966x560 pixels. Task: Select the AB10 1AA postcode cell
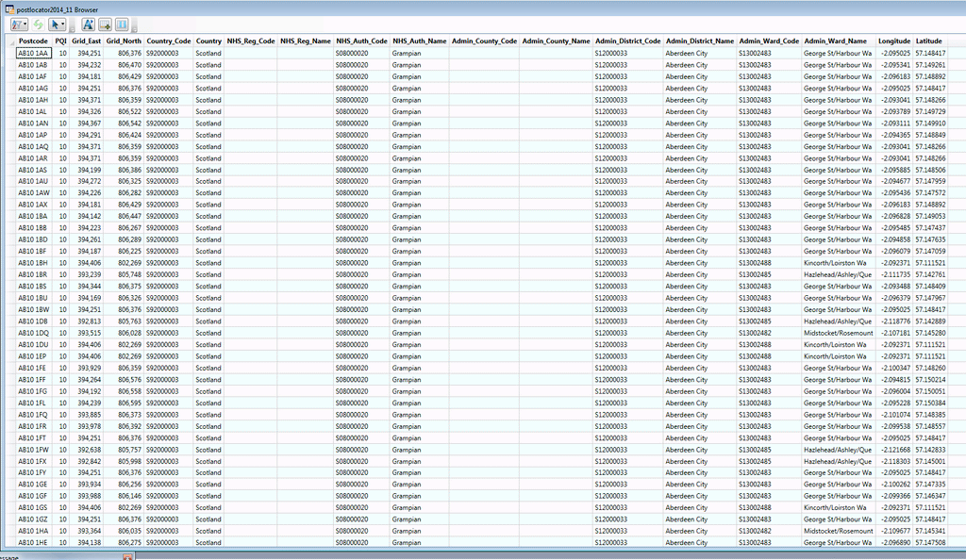(x=33, y=53)
